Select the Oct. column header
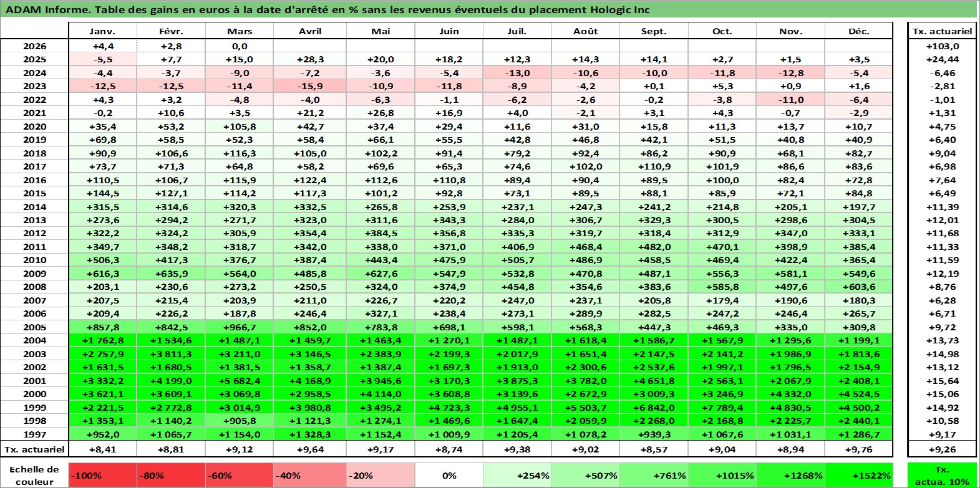The image size is (980, 488). pos(722,31)
